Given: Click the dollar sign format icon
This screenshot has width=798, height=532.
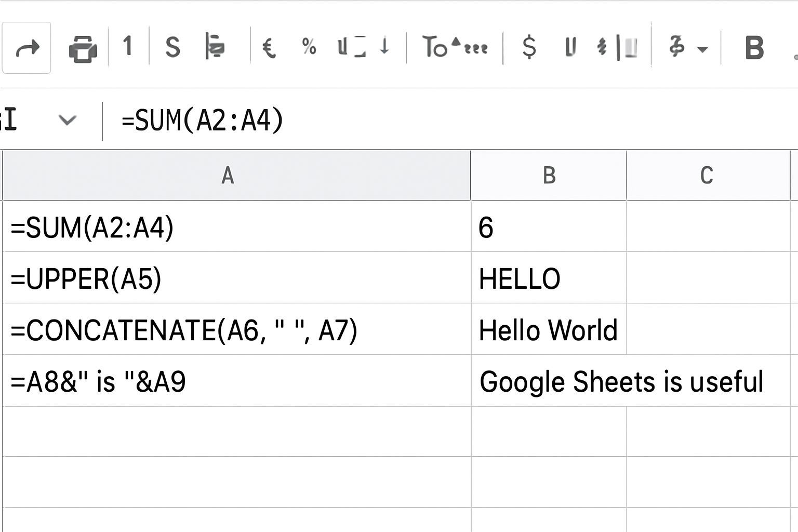Looking at the screenshot, I should coord(529,47).
